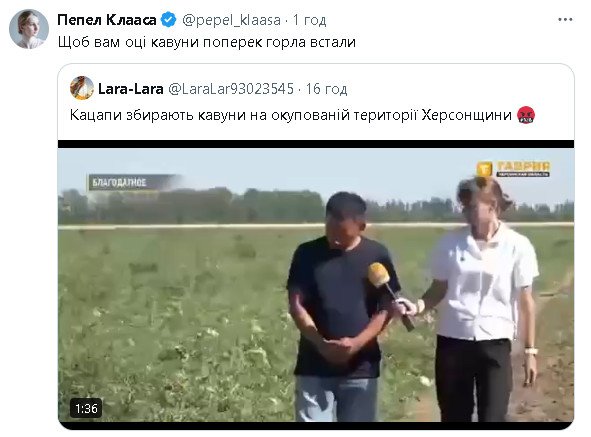Open the @LaraLar93023545 handle link

click(x=231, y=89)
